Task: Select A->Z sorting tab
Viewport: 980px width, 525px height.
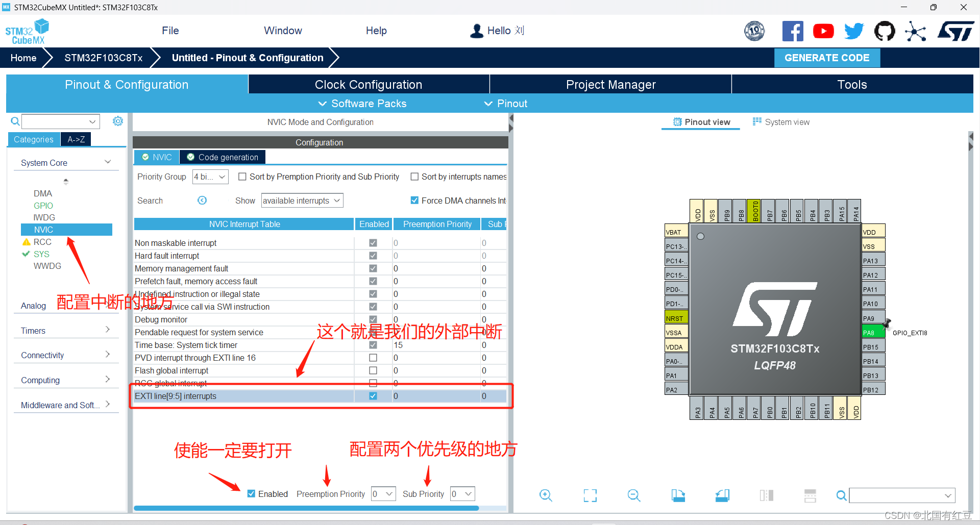Action: point(76,139)
